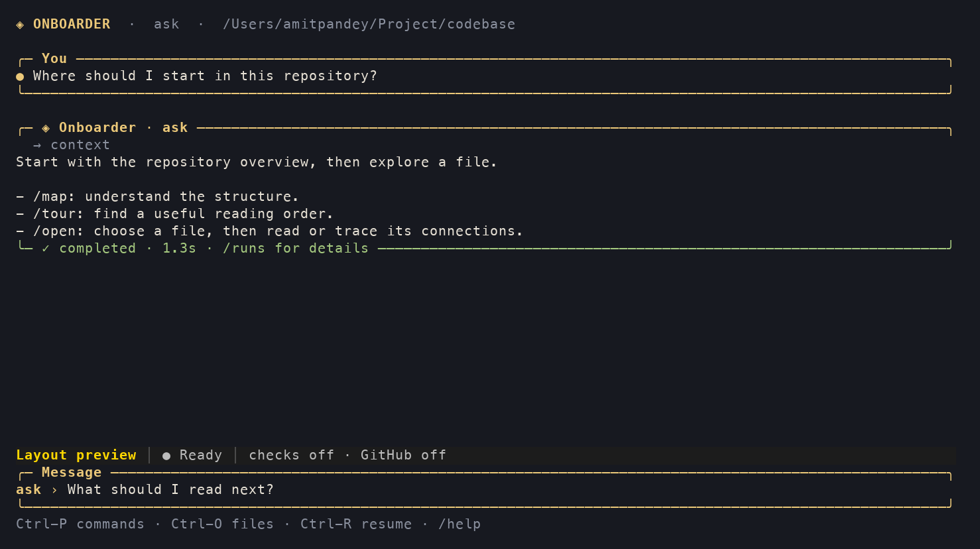Click the '1.3s' duration value
980x549 pixels.
[x=179, y=248]
